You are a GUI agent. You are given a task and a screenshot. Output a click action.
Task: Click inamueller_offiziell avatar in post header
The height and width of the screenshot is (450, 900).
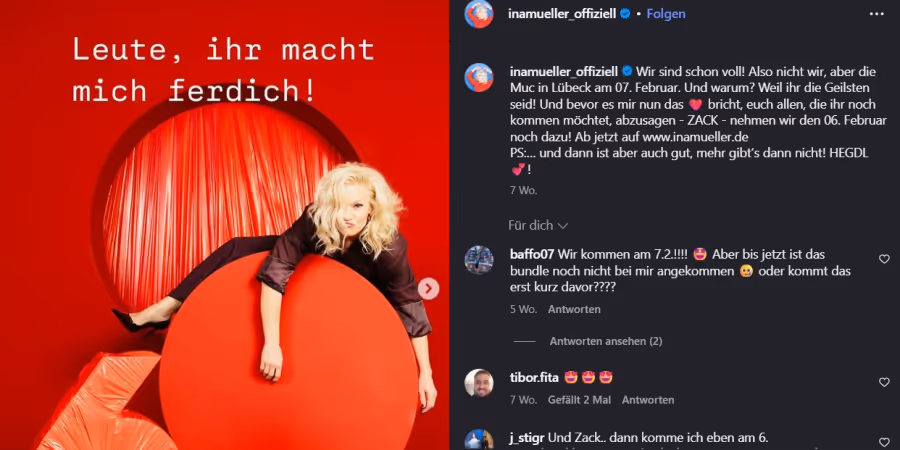(479, 14)
